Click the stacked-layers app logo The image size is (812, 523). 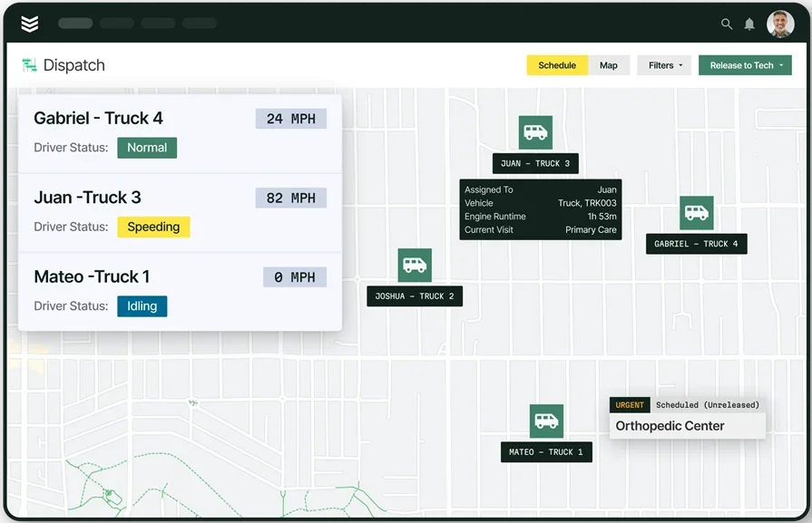point(30,24)
